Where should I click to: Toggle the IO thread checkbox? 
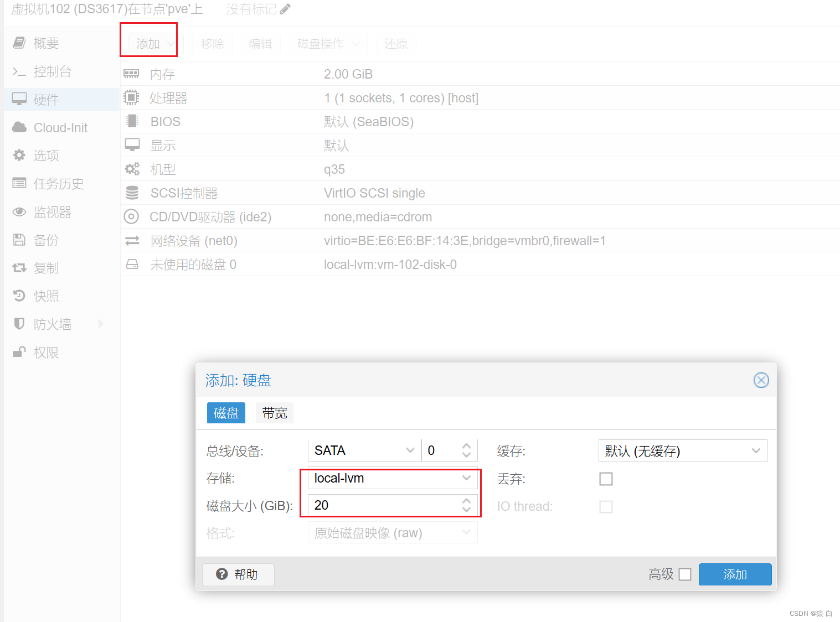[x=606, y=506]
